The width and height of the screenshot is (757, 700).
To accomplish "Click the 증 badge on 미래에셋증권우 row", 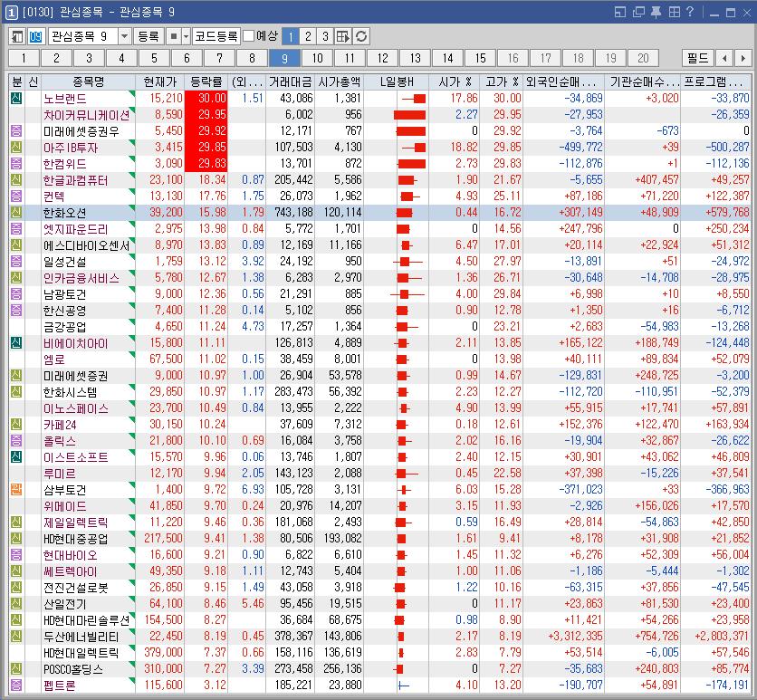I will (x=16, y=131).
